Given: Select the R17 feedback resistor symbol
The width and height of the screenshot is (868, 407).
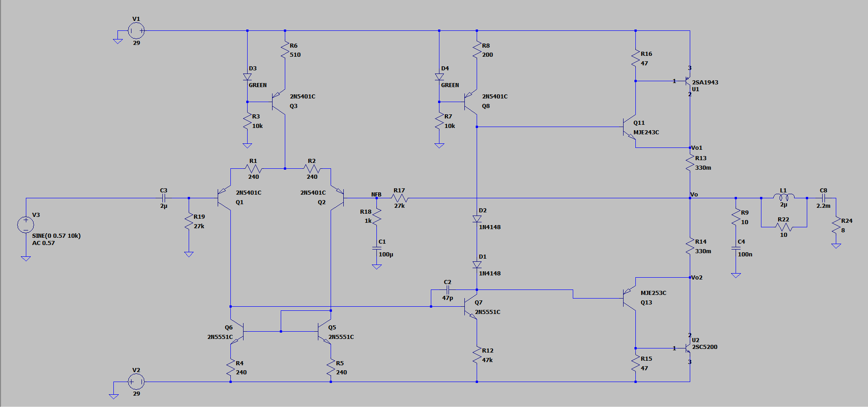Looking at the screenshot, I should tap(400, 198).
